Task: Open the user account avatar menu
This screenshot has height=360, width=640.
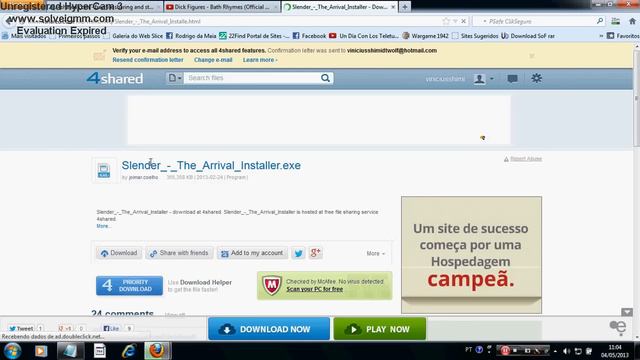Action: tap(483, 78)
